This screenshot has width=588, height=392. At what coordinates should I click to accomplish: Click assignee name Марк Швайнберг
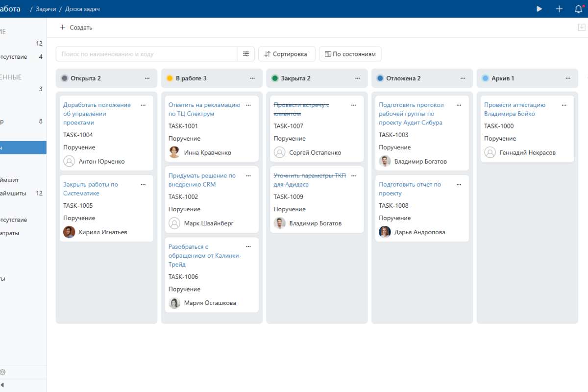209,223
